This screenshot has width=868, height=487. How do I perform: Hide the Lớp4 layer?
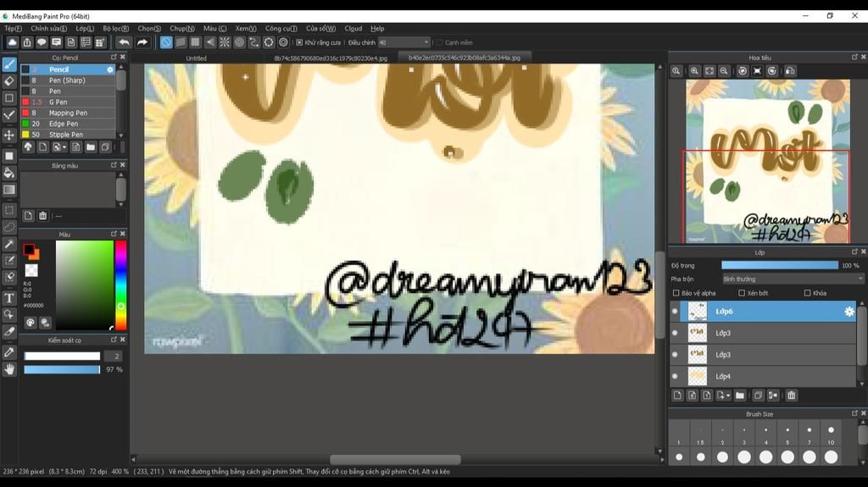point(675,376)
